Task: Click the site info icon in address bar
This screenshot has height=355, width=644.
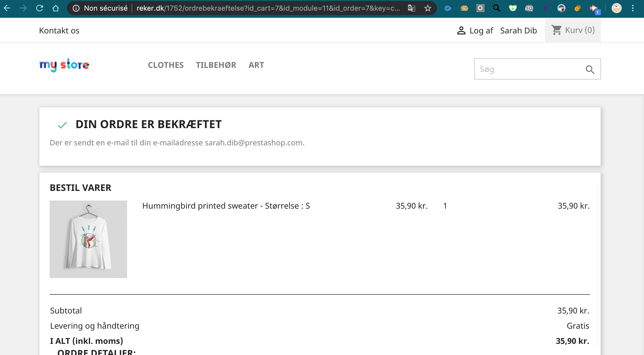Action: point(76,8)
